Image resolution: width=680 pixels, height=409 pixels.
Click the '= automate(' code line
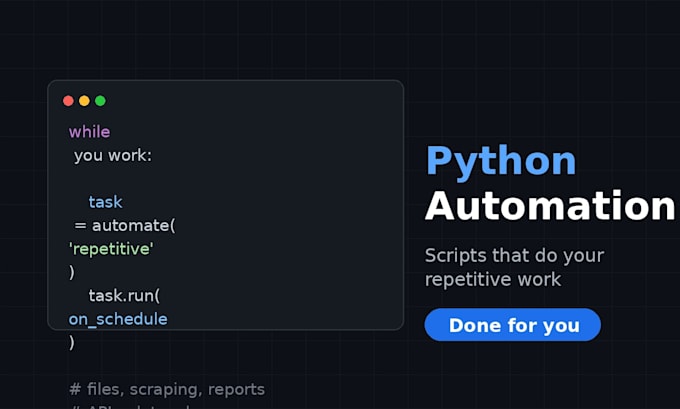pos(125,226)
